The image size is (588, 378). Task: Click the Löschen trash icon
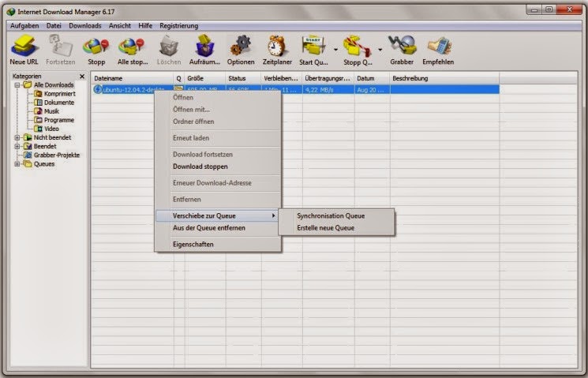(169, 46)
